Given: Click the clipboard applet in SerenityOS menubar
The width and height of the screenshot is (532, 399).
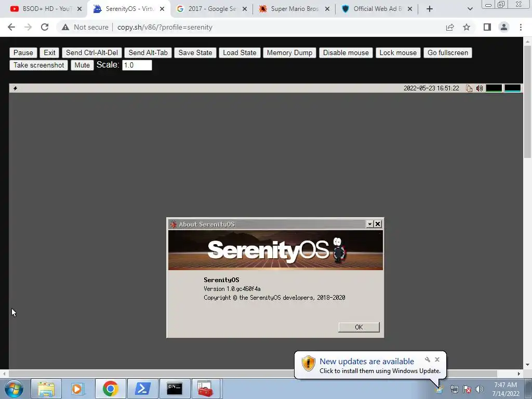Looking at the screenshot, I should tap(469, 88).
